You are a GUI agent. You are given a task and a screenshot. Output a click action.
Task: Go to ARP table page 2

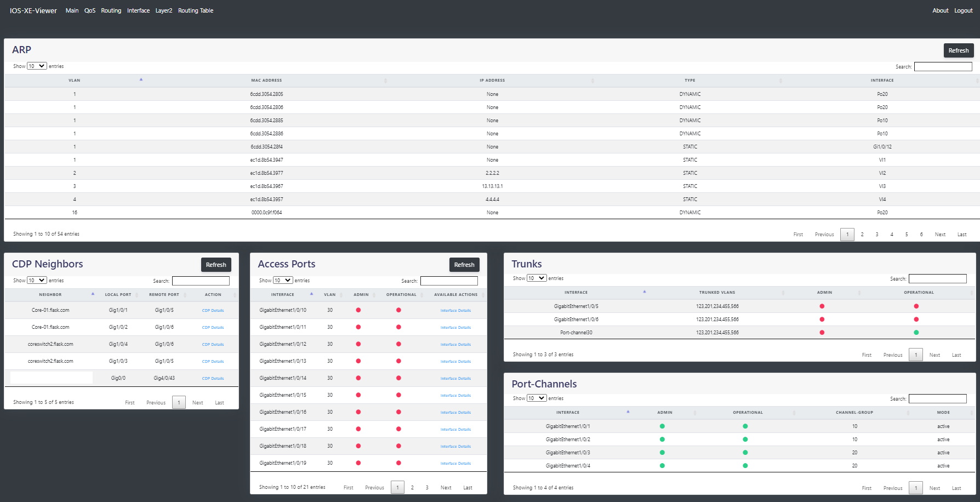point(862,235)
